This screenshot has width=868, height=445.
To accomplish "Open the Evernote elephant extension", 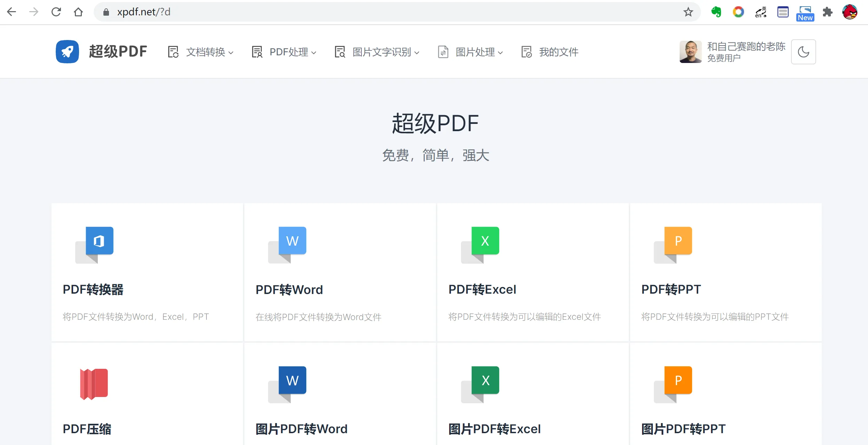I will coord(716,12).
